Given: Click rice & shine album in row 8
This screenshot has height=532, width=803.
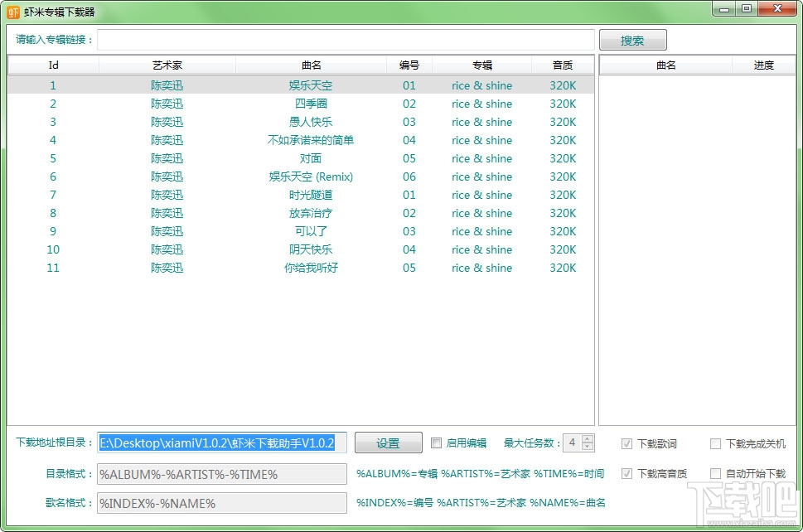Looking at the screenshot, I should coord(482,213).
